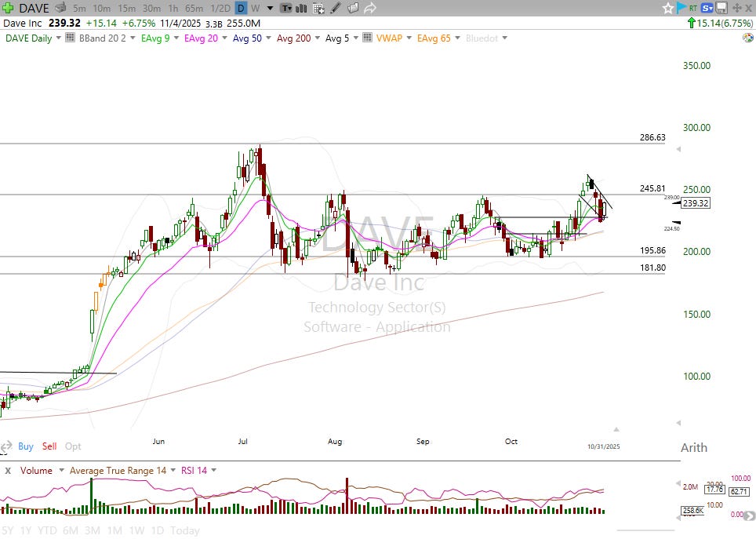Select the 1h timeframe

point(173,8)
